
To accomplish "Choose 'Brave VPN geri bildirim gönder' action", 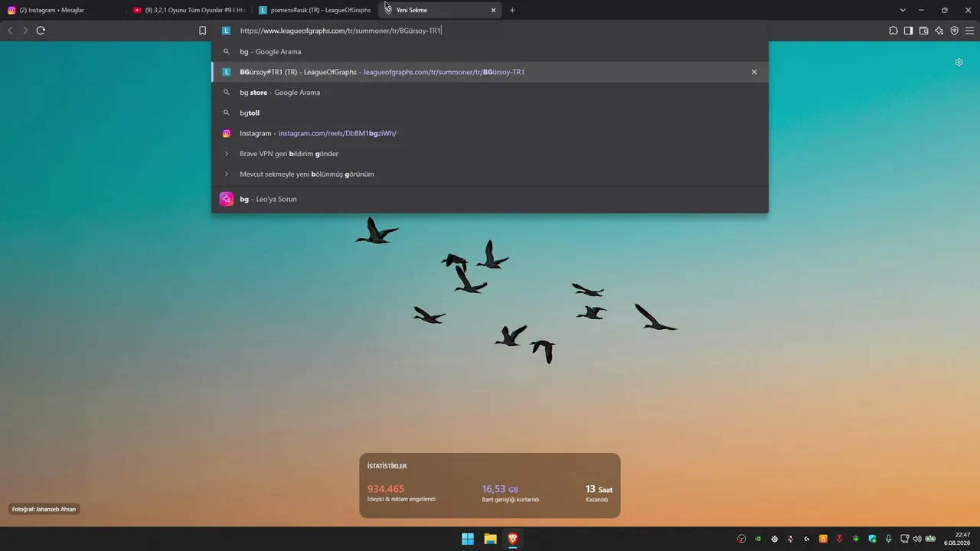I will 490,154.
